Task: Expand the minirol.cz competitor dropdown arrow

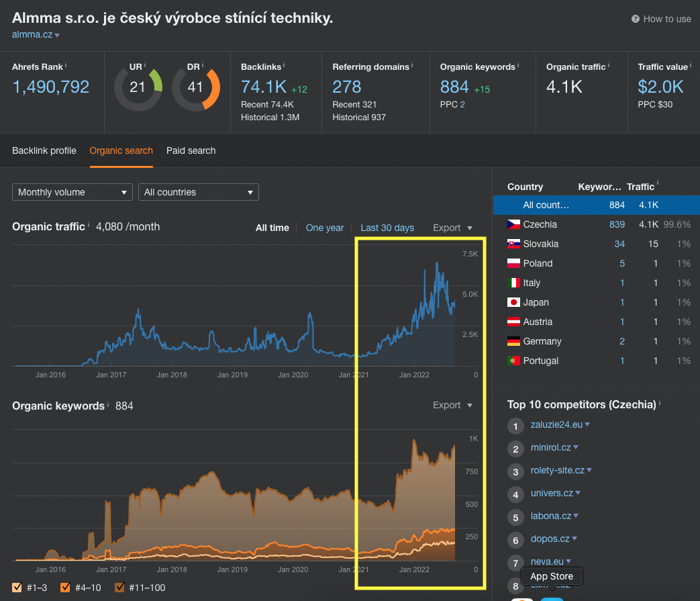Action: click(576, 447)
